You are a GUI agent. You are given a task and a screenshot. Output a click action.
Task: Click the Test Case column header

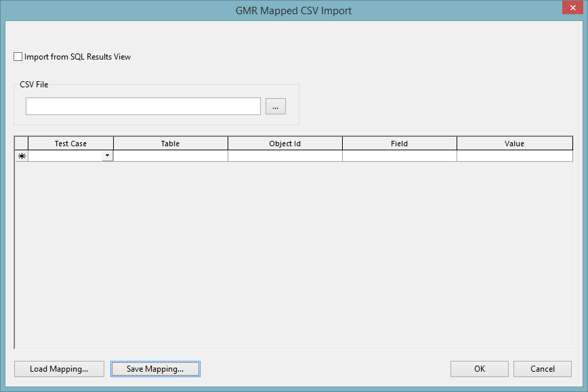70,144
